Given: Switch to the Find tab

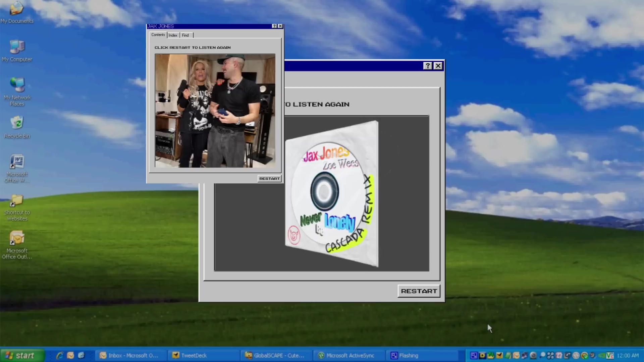Looking at the screenshot, I should pyautogui.click(x=185, y=35).
